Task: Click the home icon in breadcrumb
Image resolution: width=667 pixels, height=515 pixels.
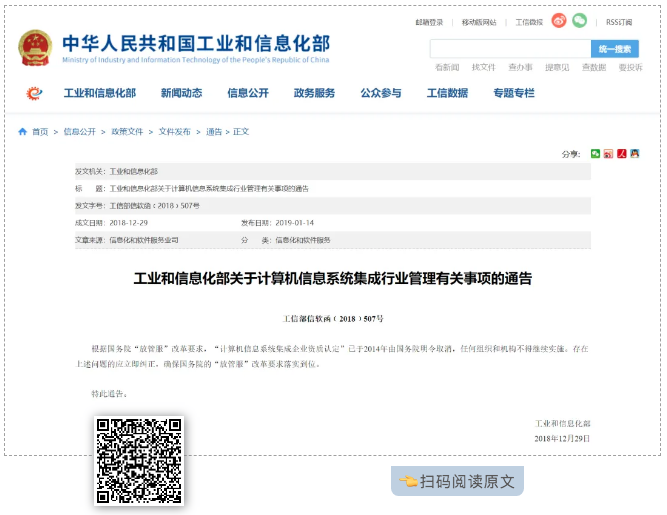Action: (23, 132)
